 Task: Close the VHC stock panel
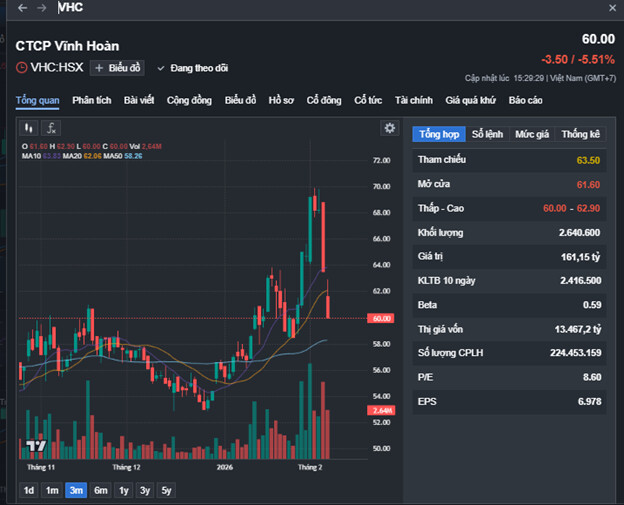(612, 8)
